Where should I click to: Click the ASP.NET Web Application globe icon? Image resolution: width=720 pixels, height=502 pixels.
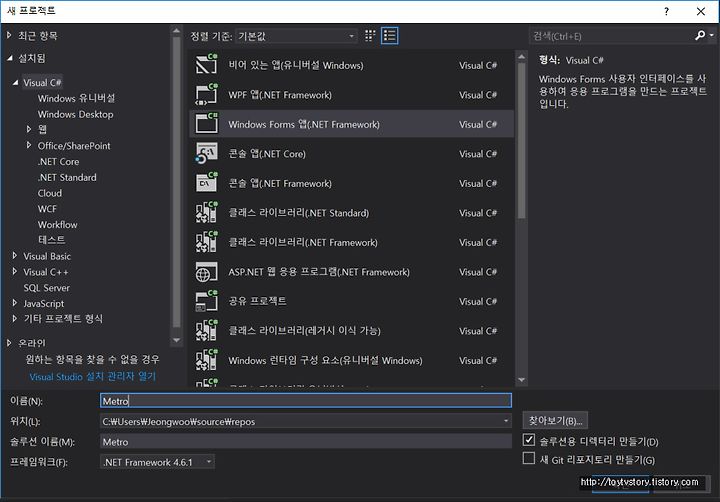click(x=207, y=271)
